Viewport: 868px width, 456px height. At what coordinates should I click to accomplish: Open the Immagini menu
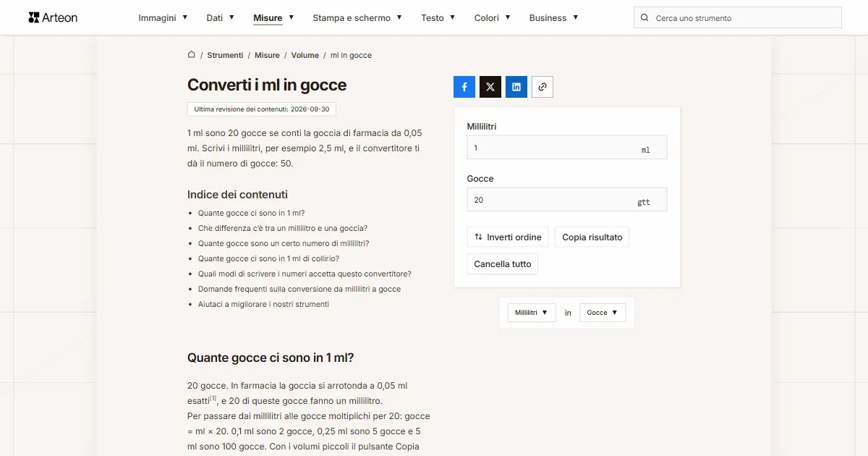coord(163,18)
